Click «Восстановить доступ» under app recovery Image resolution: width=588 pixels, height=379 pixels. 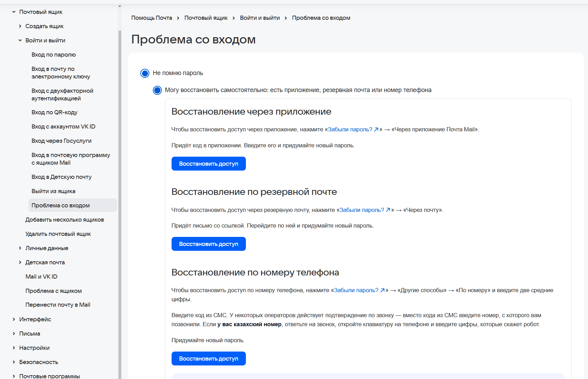pyautogui.click(x=208, y=163)
